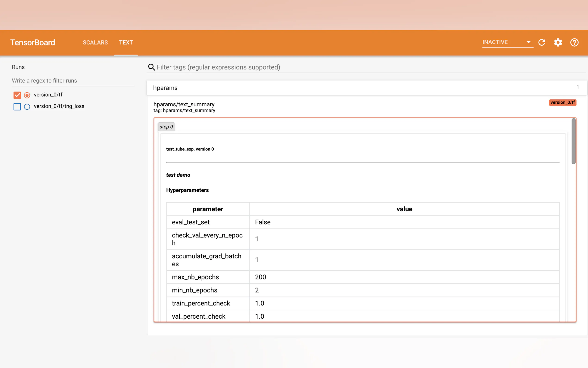588x368 pixels.
Task: Click the text summary vertical scrollbar
Action: (x=573, y=141)
